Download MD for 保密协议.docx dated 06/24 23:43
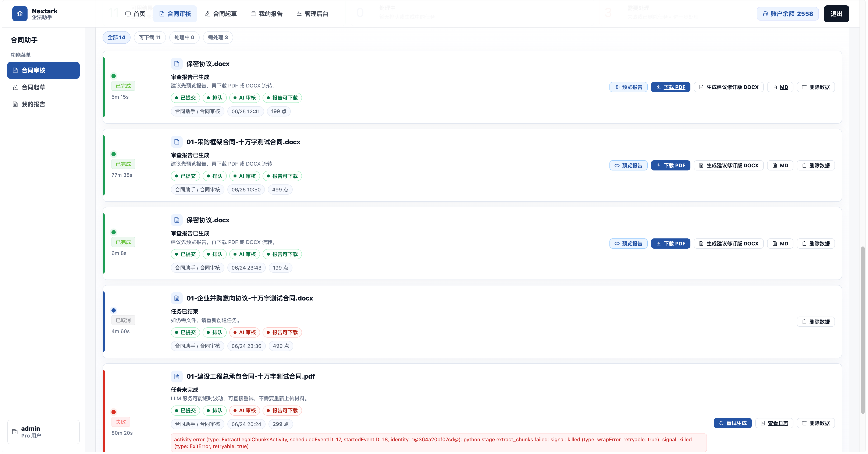Screen dimensions: 868x454 tap(780, 244)
